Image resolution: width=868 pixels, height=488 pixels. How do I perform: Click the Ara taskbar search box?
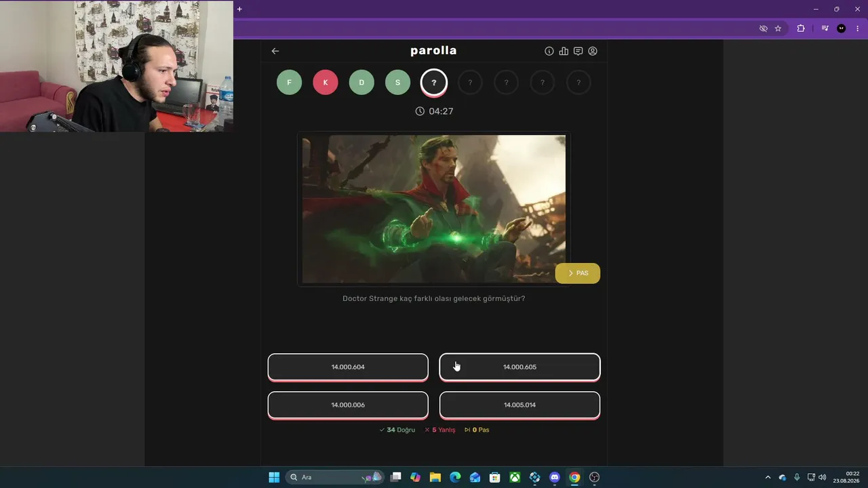334,477
